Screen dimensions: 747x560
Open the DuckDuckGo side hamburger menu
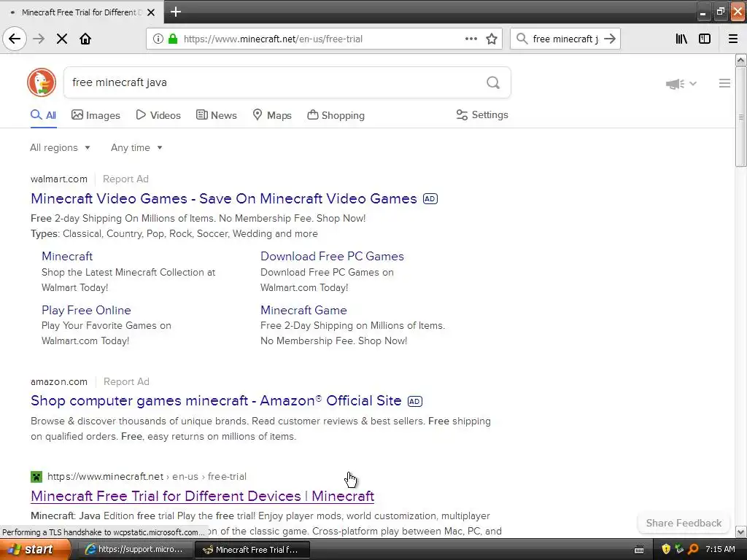pos(724,83)
